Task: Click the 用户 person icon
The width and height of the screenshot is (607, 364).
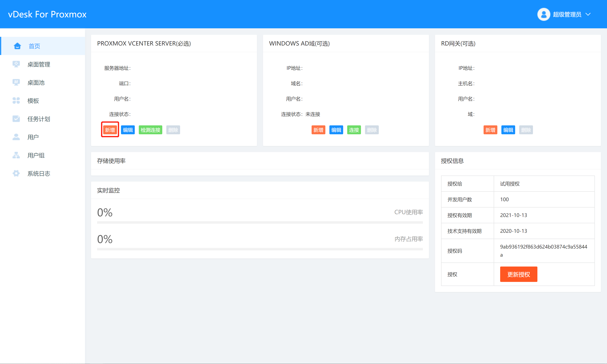Action: pyautogui.click(x=16, y=137)
